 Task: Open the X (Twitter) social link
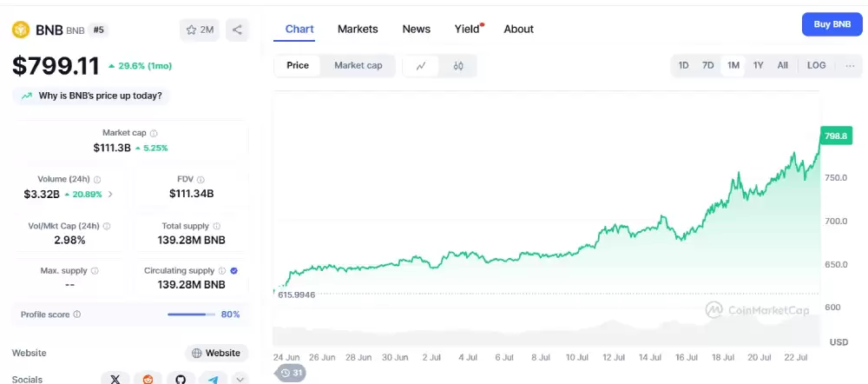click(x=115, y=379)
